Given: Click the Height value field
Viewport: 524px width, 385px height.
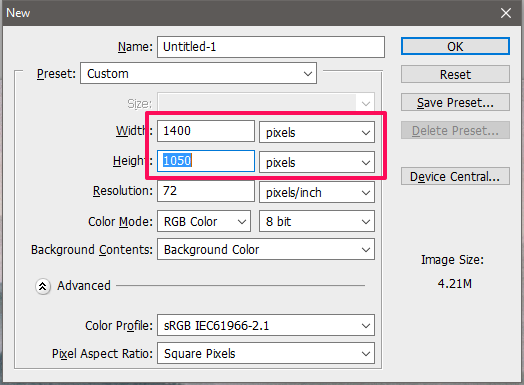Looking at the screenshot, I should (206, 161).
